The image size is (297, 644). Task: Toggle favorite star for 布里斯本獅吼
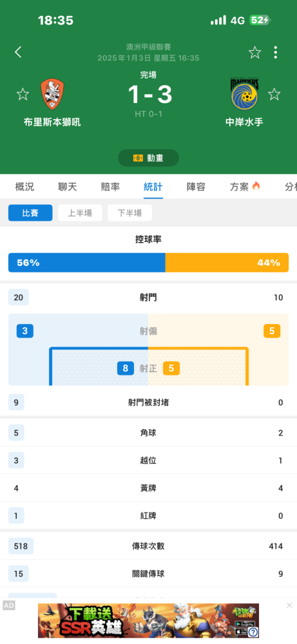coord(23,94)
